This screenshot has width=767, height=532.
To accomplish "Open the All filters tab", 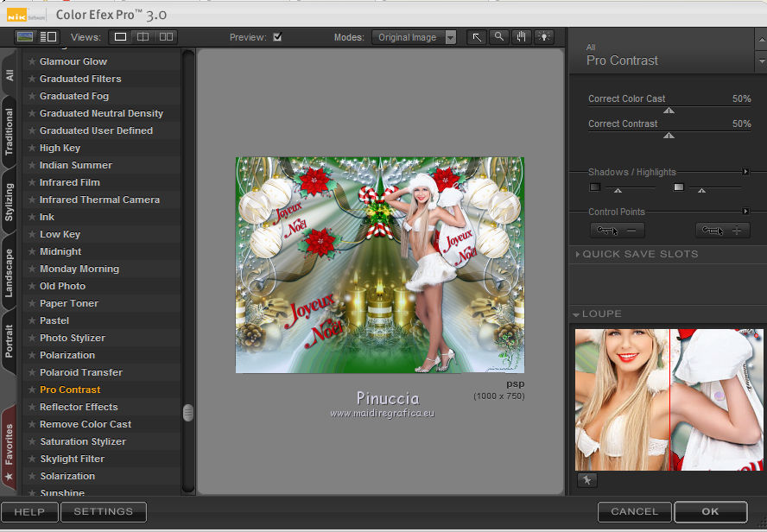I will (10, 75).
